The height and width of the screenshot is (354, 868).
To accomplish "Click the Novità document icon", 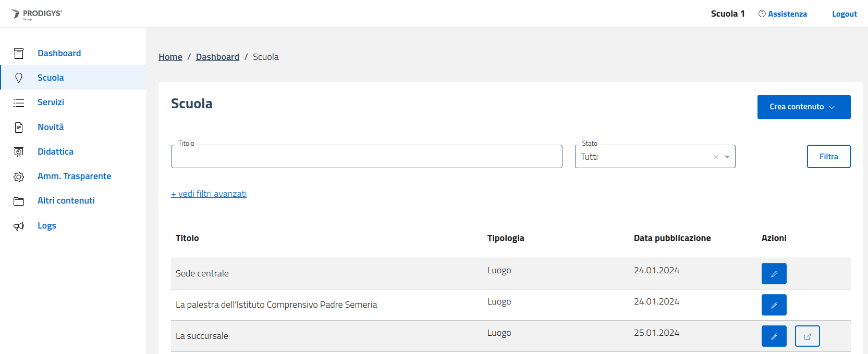I will coord(19,127).
